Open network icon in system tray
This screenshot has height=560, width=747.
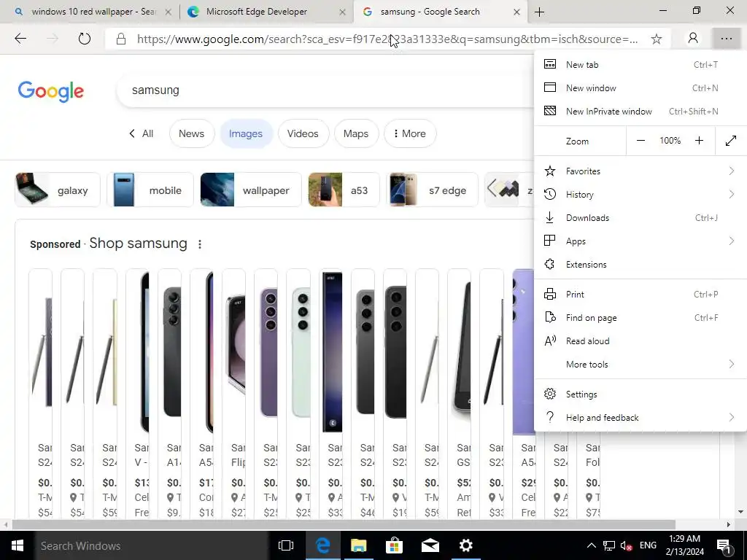tap(609, 545)
